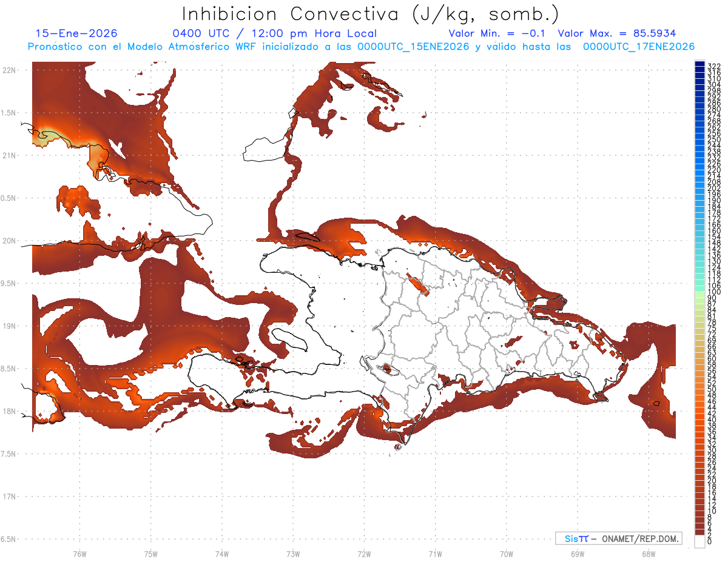Click the 'SisTT - ONAMET/REP.DOM.' credit box
Image resolution: width=728 pixels, height=562 pixels.
pos(619,538)
